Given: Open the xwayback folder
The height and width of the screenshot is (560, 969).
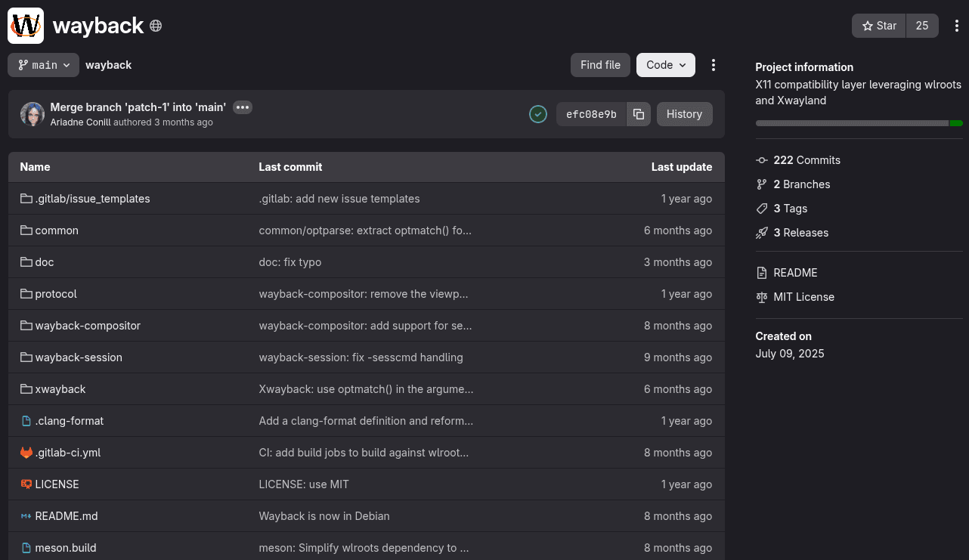Looking at the screenshot, I should pos(60,389).
